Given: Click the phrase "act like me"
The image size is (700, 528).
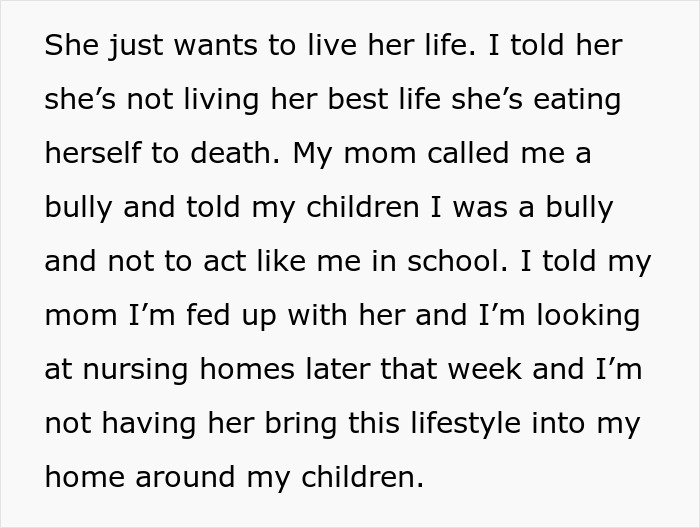Looking at the screenshot, I should point(282,261).
